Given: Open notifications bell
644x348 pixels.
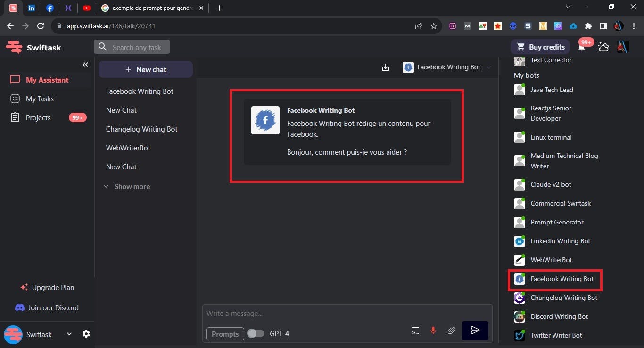Looking at the screenshot, I should click(x=582, y=47).
